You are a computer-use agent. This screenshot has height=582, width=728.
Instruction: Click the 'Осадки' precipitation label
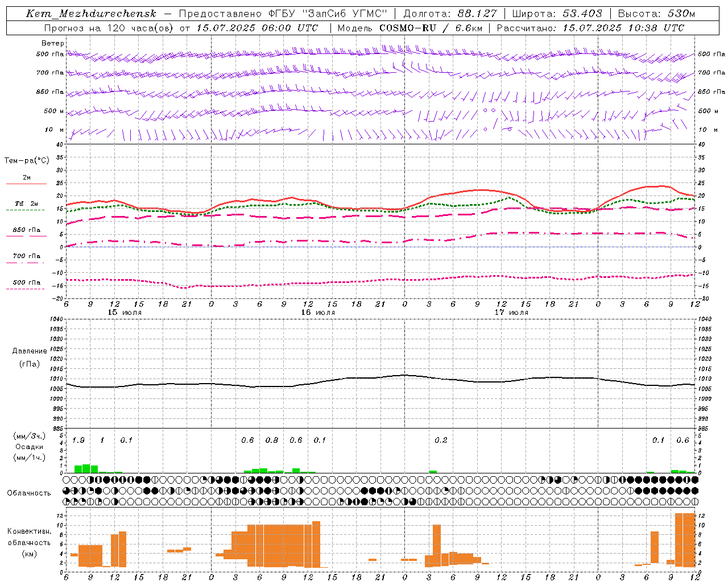(x=30, y=447)
